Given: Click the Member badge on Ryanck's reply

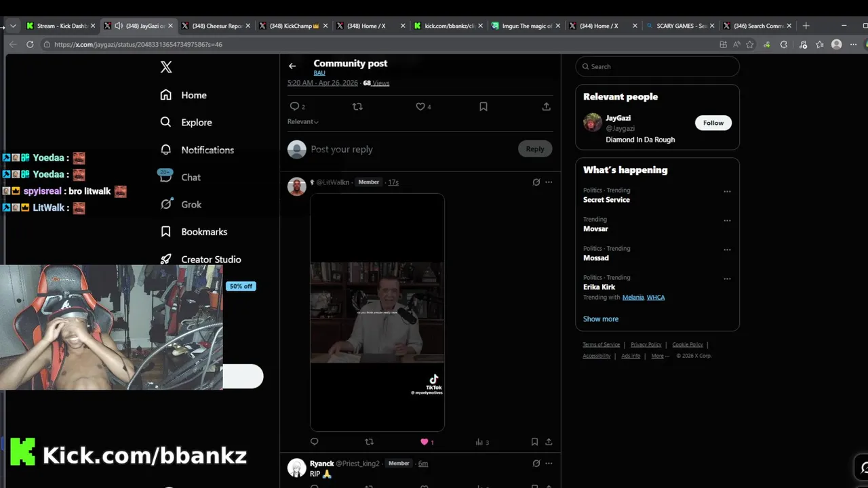Looking at the screenshot, I should [399, 463].
